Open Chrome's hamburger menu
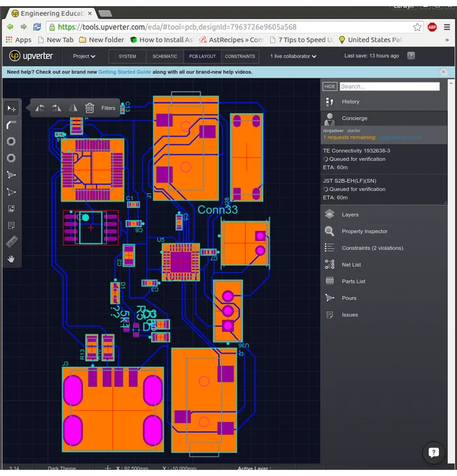The width and height of the screenshot is (457, 476). pyautogui.click(x=447, y=27)
